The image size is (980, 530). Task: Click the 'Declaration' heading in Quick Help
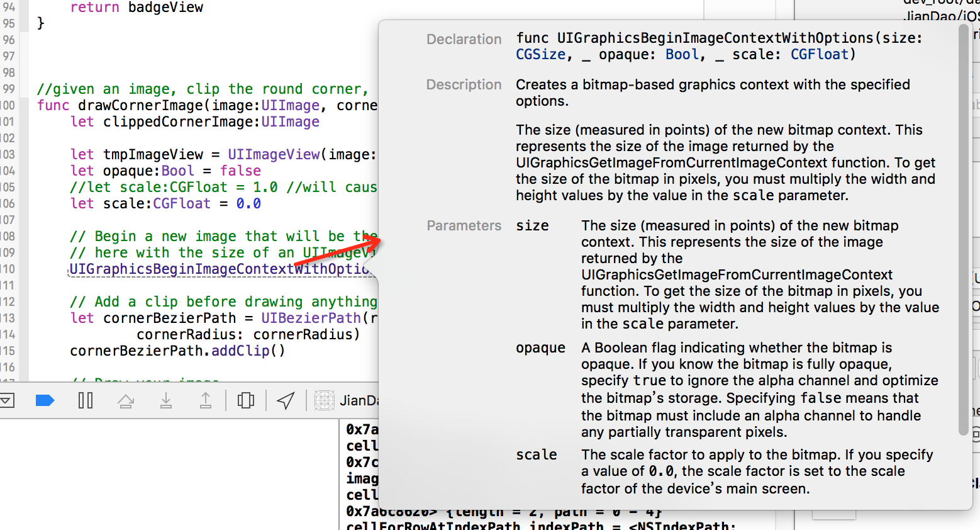[x=464, y=39]
